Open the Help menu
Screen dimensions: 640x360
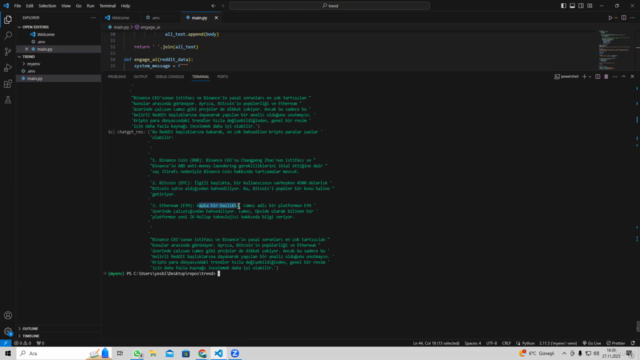coord(125,6)
